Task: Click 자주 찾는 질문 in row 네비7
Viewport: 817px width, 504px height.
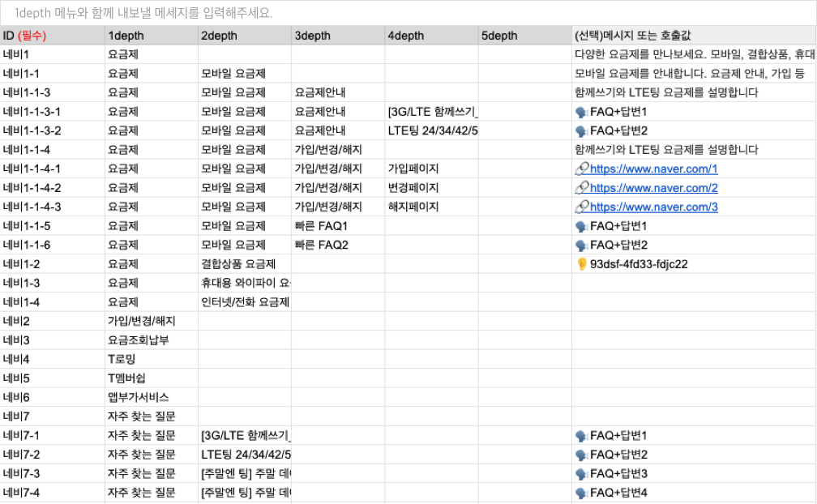Action: point(151,416)
